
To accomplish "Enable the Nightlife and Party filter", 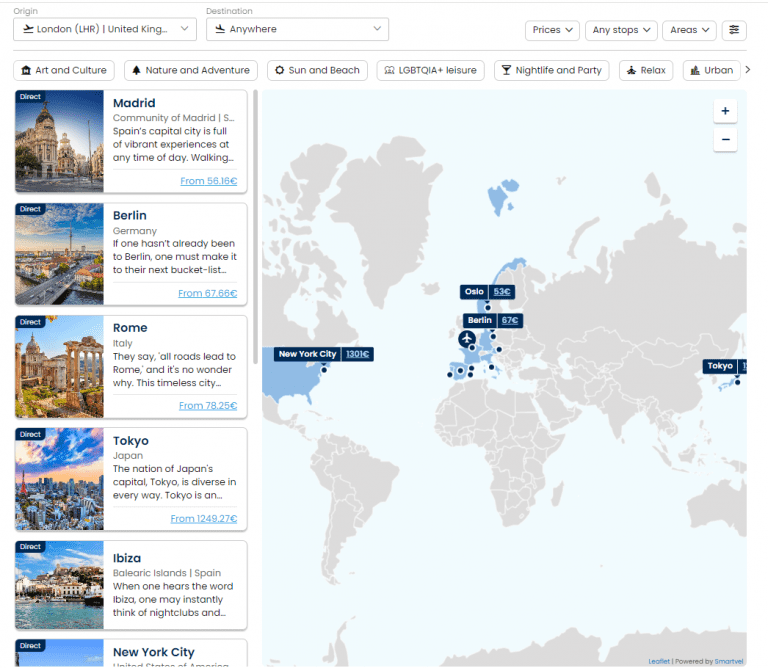I will coord(552,71).
